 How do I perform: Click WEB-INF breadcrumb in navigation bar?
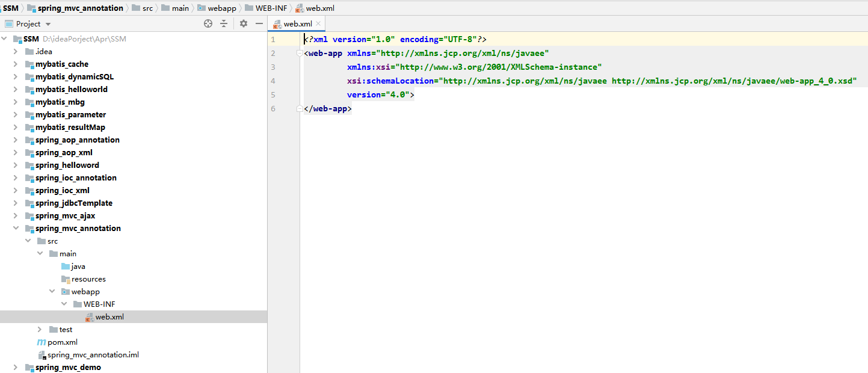tap(266, 8)
